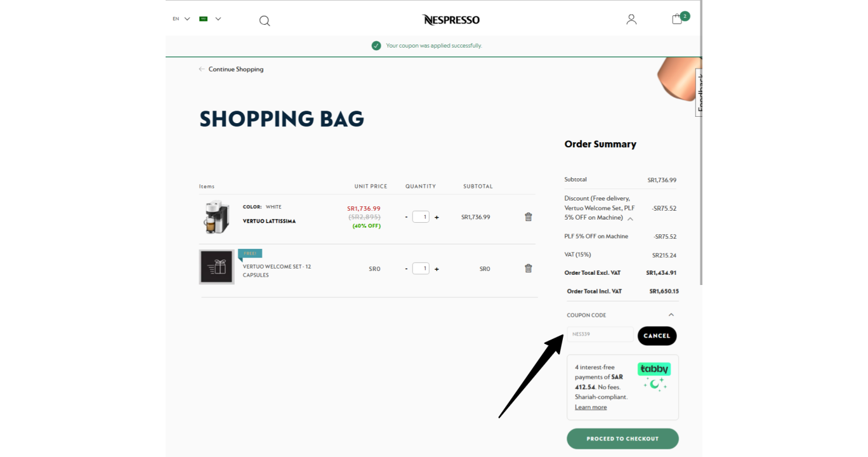Collapse the Coupon Code section
Screen dimensions: 868x457
[671, 315]
